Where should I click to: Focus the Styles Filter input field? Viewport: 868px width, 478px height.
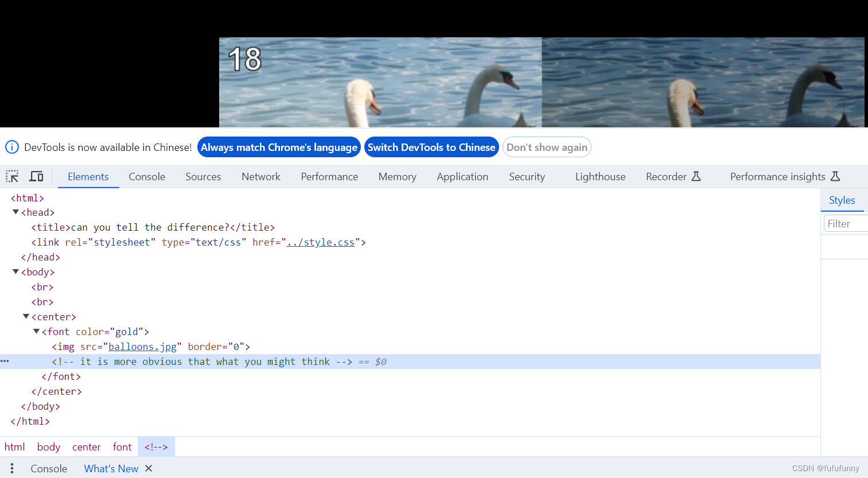point(846,223)
